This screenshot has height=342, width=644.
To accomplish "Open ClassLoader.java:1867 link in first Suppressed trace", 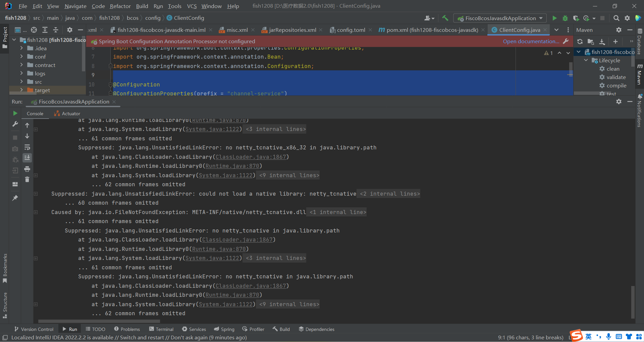I will click(x=251, y=157).
